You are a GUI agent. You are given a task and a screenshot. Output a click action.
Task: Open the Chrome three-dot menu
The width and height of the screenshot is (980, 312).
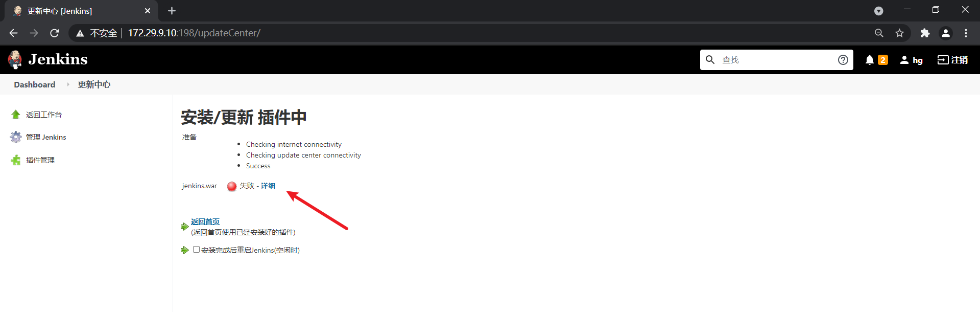click(x=966, y=33)
